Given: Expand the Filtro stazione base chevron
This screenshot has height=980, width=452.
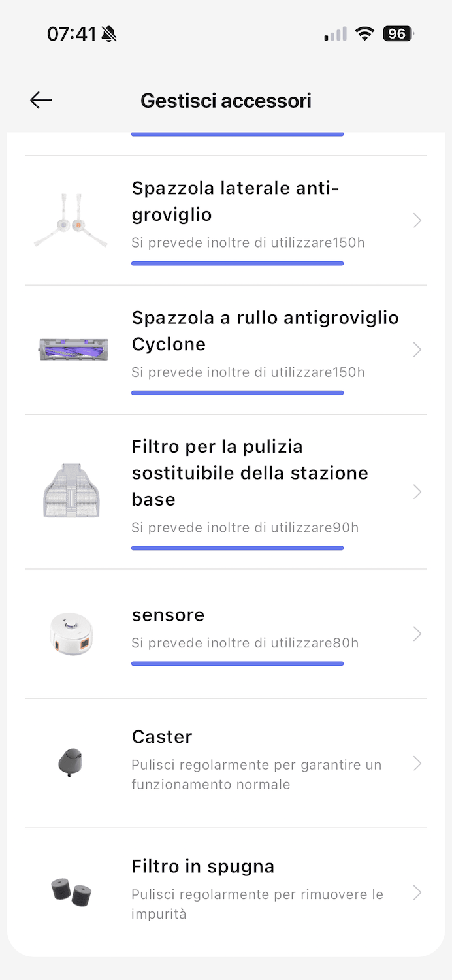Looking at the screenshot, I should pyautogui.click(x=417, y=491).
